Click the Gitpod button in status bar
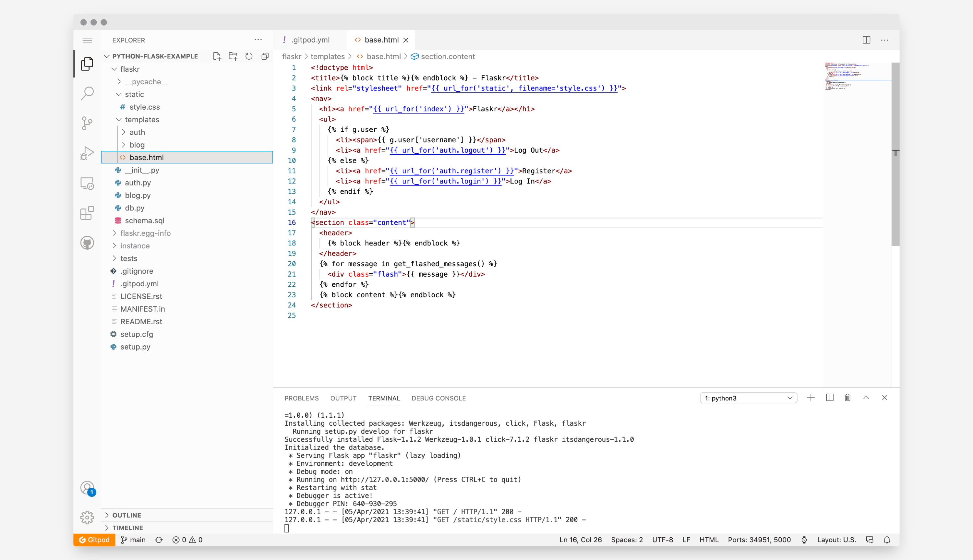Screen dimensions: 973x560 click(95, 540)
